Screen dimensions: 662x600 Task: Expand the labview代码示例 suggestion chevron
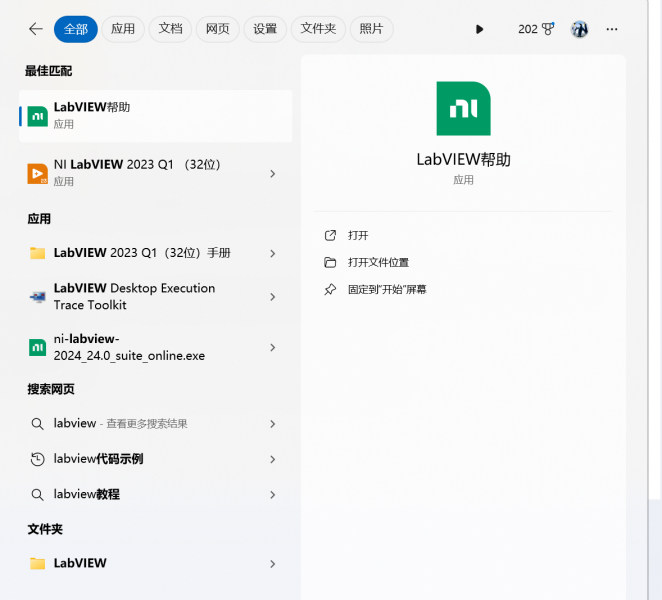click(x=273, y=459)
